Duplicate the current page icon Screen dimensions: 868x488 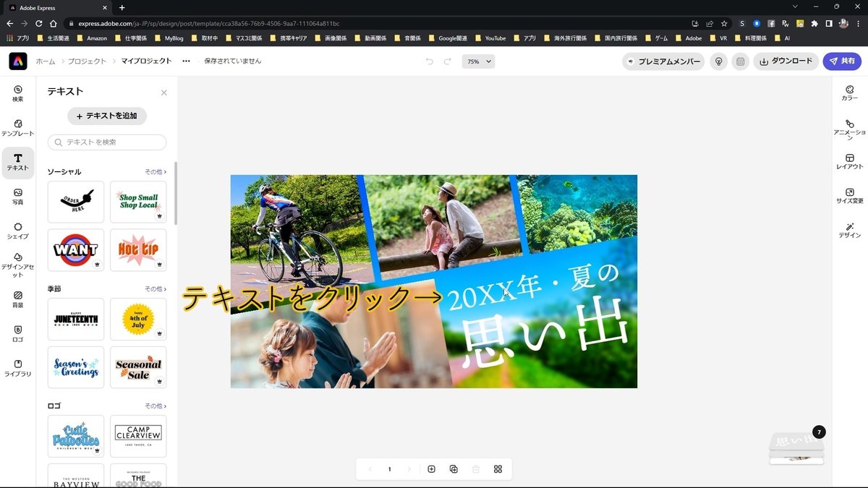tap(454, 469)
